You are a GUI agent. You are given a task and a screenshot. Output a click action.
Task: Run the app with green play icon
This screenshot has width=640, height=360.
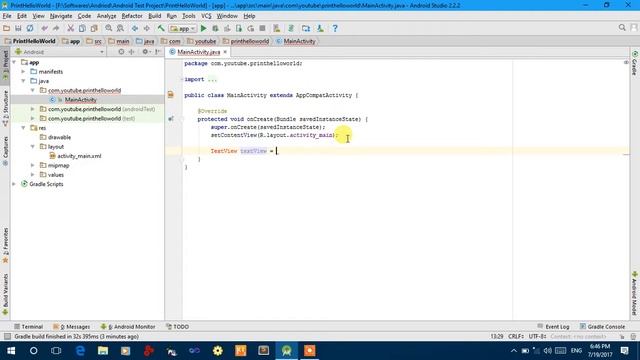point(203,28)
